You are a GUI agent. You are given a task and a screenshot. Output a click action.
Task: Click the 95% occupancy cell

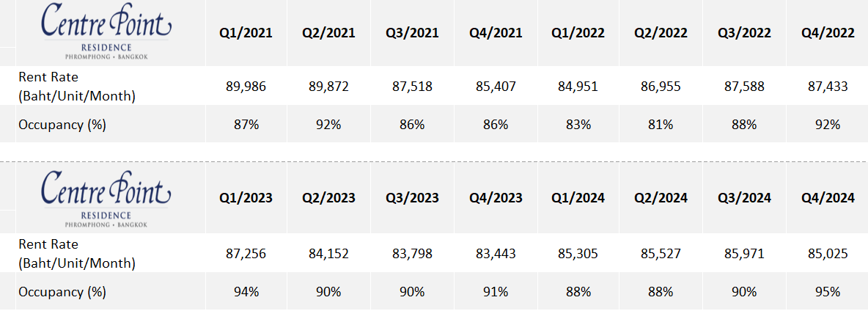click(827, 292)
